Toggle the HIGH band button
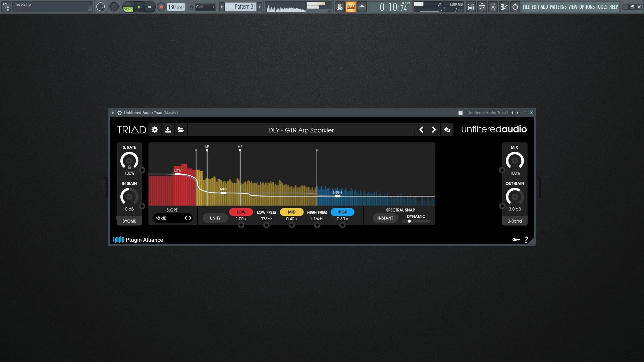 click(x=342, y=212)
